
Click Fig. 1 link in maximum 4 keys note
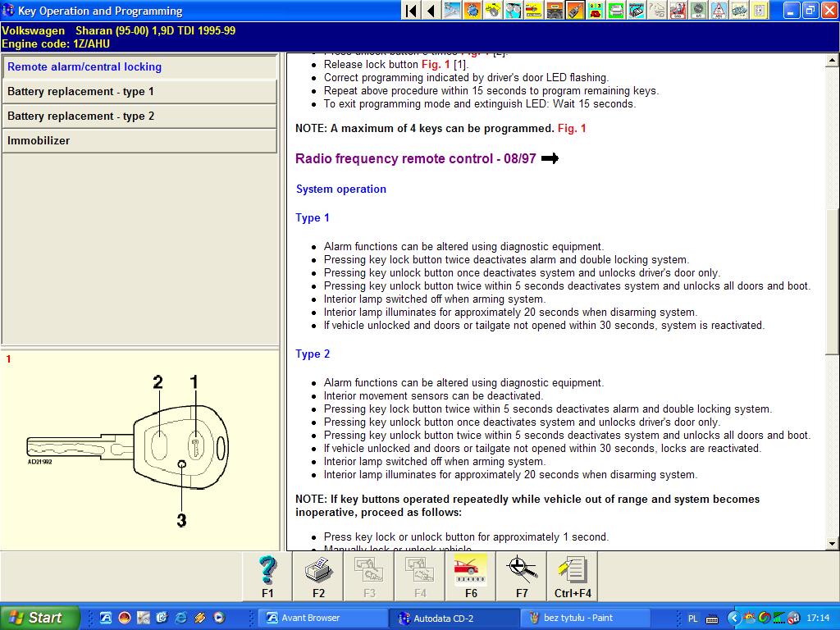click(572, 129)
